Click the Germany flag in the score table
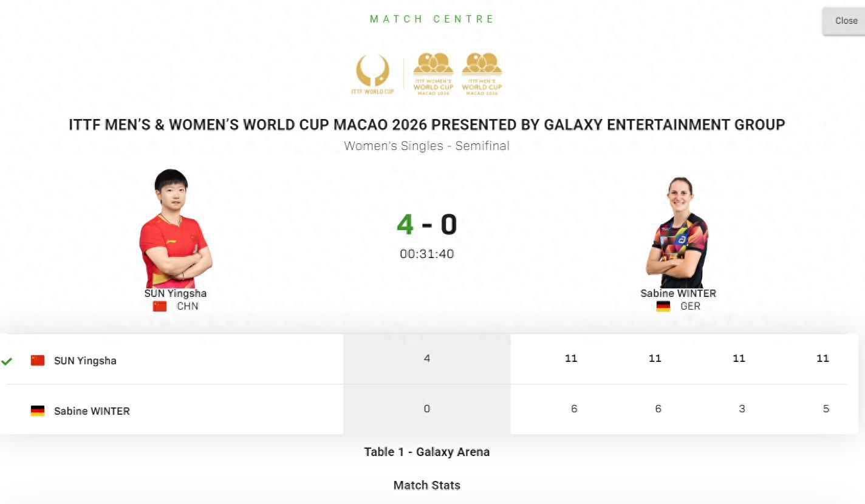Viewport: 865px width, 504px height. (38, 411)
